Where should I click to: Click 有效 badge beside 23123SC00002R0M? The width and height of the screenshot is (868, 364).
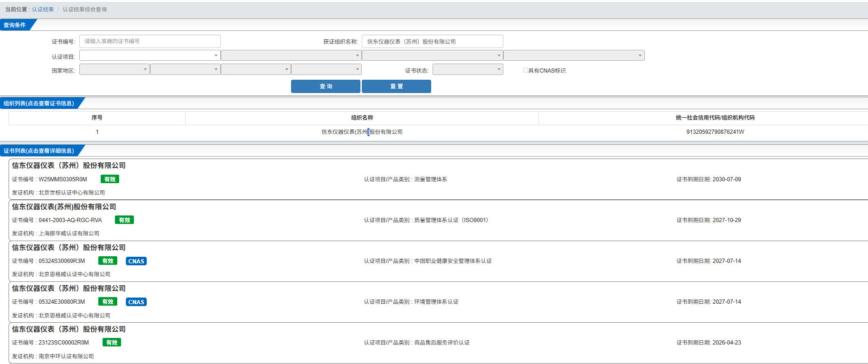point(112,342)
